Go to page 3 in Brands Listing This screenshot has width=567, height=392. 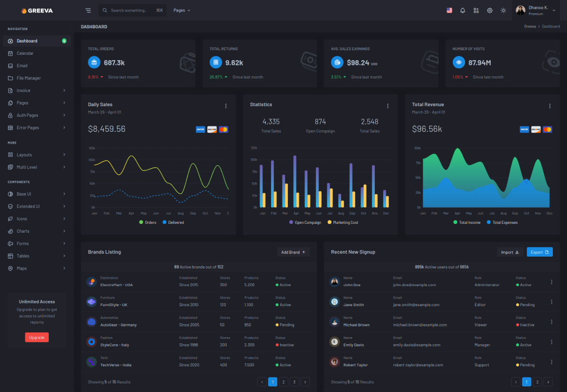point(295,382)
